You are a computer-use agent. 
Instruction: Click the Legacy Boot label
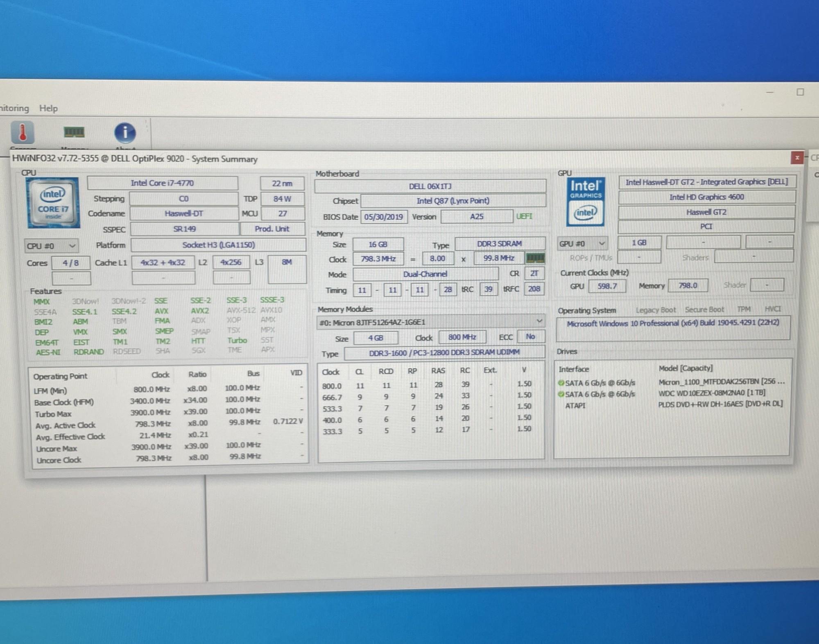[656, 310]
